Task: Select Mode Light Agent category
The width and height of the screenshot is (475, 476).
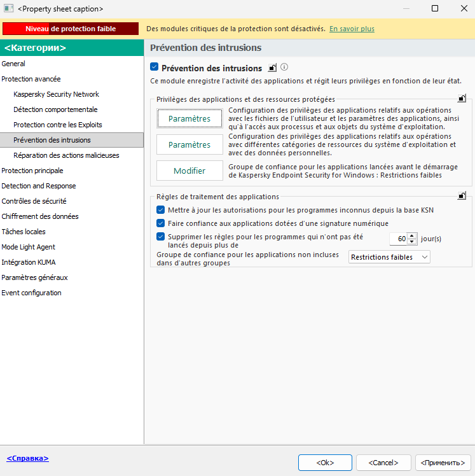Action: pyautogui.click(x=72, y=247)
